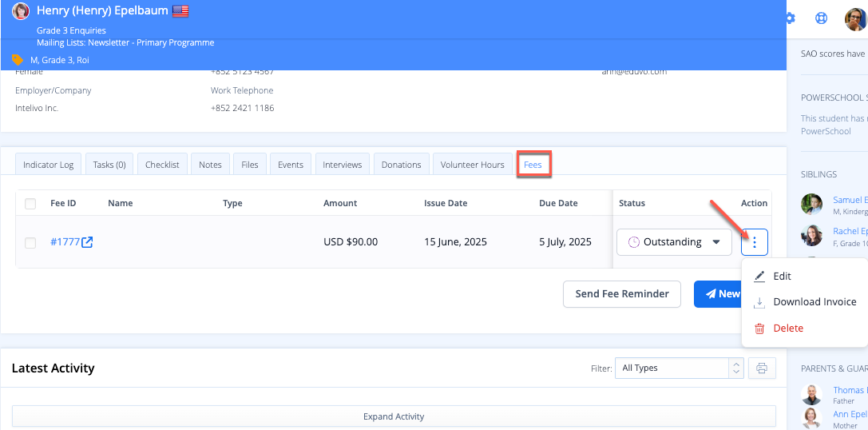Select Delete in the action menu

788,328
